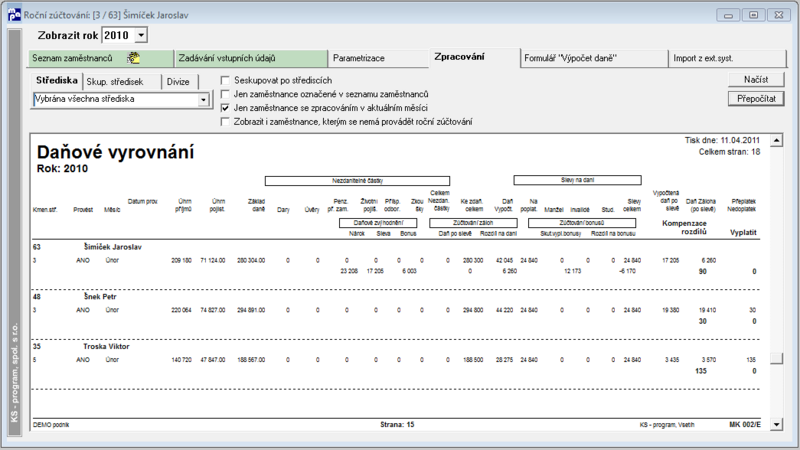
Task: Maximize the Roční zúčtování window
Action: pos(753,15)
